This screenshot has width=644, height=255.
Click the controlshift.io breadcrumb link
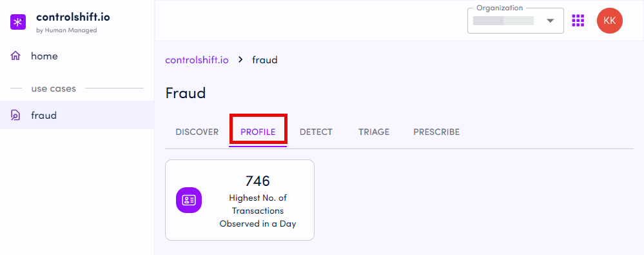(x=197, y=60)
